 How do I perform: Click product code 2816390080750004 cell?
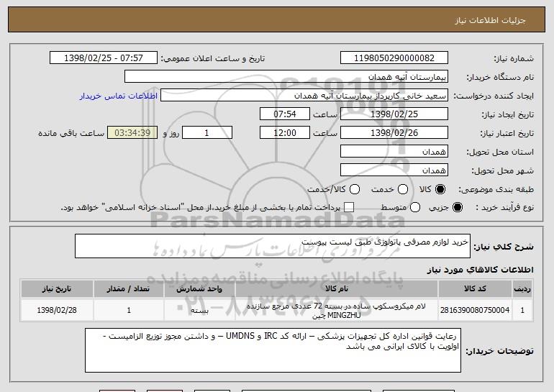[475, 310]
